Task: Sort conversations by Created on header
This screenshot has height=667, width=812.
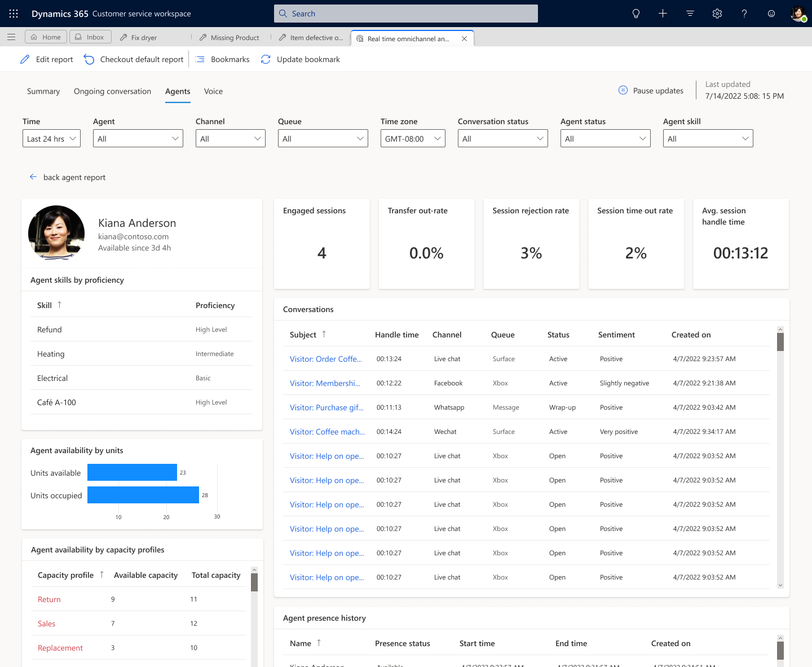Action: pyautogui.click(x=691, y=335)
